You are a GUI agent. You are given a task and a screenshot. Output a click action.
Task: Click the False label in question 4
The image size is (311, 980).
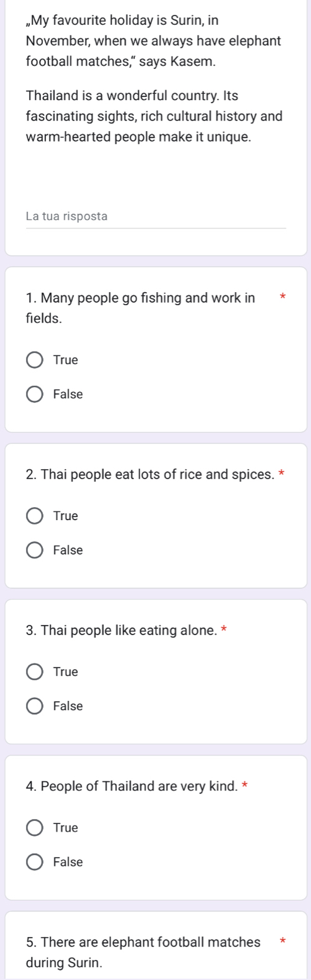click(68, 863)
